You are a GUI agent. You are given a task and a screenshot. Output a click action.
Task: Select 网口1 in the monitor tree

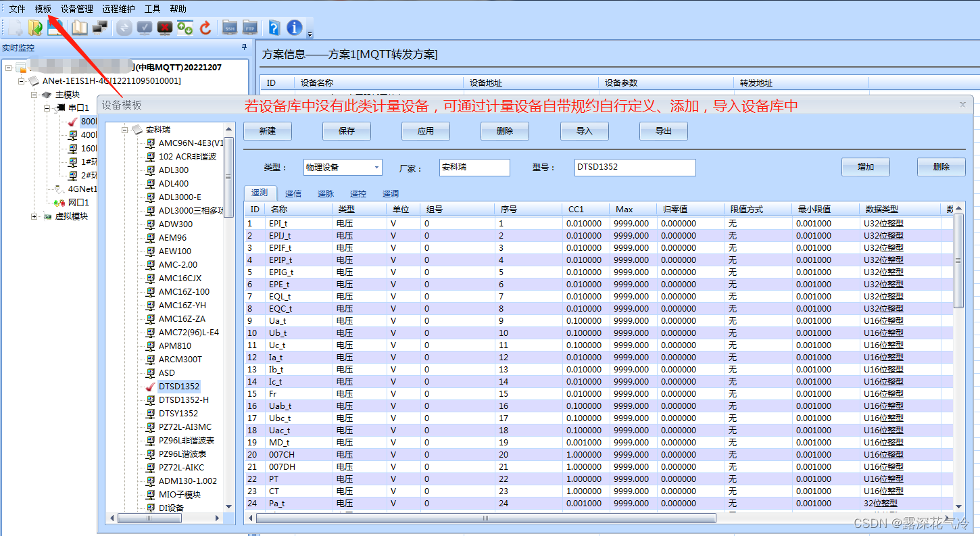pos(78,203)
